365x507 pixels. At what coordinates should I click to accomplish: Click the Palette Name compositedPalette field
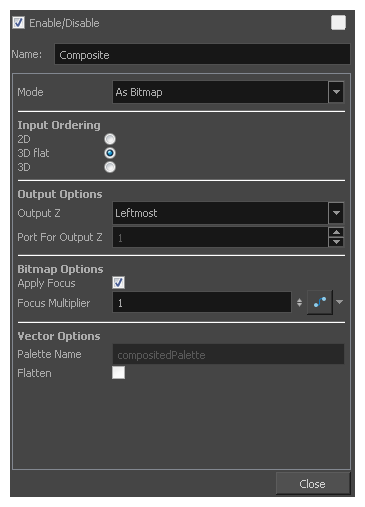(x=228, y=354)
